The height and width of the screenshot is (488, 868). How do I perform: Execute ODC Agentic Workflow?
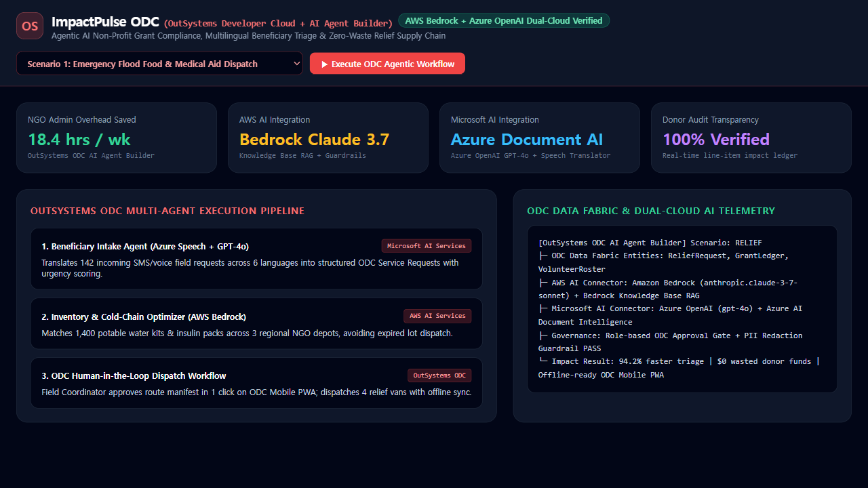(387, 64)
